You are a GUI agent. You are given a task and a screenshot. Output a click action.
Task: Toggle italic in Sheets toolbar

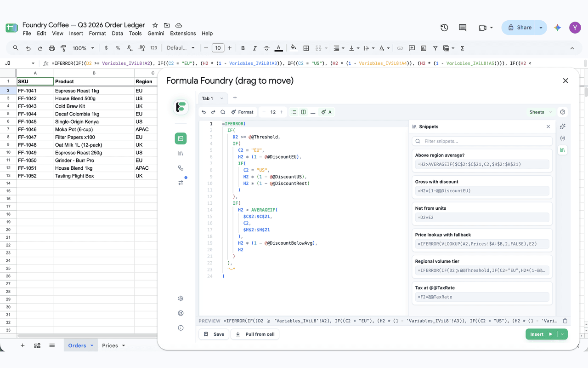(254, 48)
